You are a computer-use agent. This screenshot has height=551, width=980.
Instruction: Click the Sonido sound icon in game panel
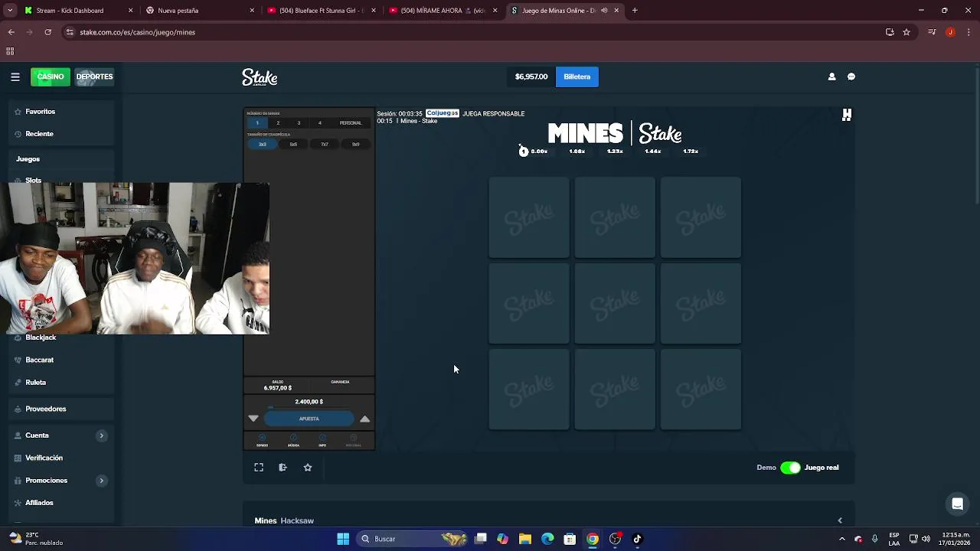(x=262, y=441)
